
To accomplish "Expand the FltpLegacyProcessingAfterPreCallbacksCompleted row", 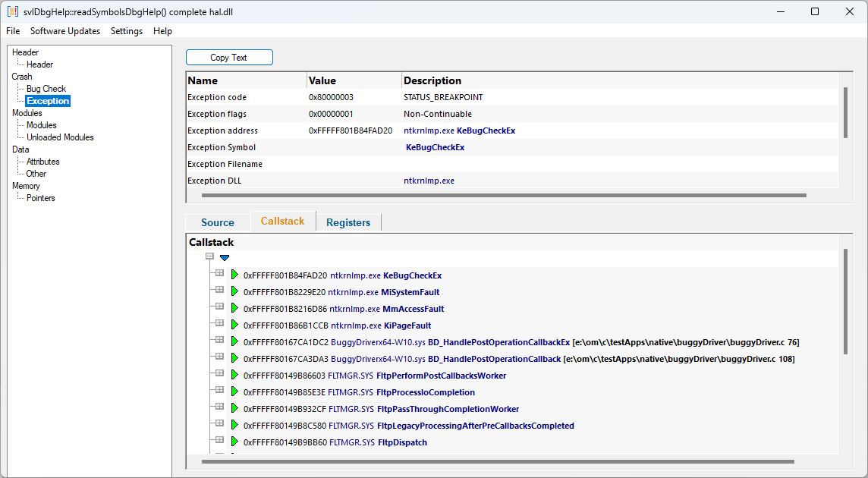I will click(x=219, y=423).
